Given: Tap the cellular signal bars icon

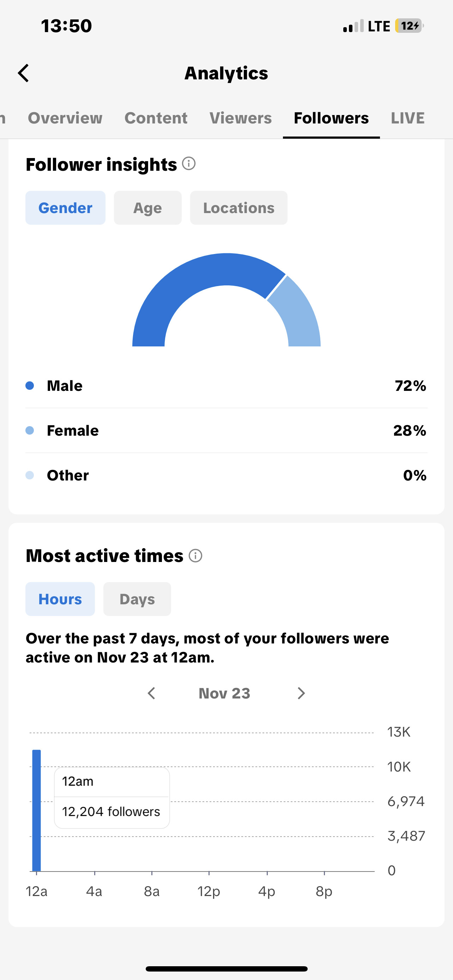Looking at the screenshot, I should [353, 26].
